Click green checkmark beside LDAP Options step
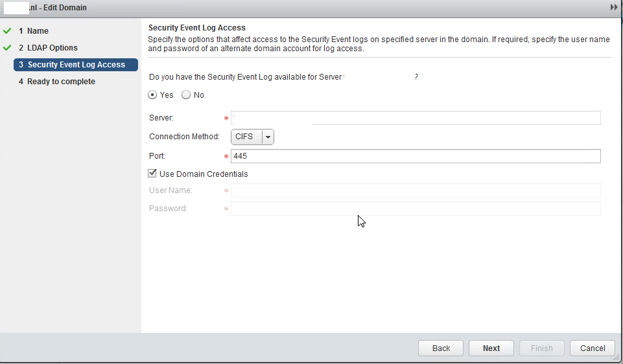The width and height of the screenshot is (623, 364). (7, 48)
